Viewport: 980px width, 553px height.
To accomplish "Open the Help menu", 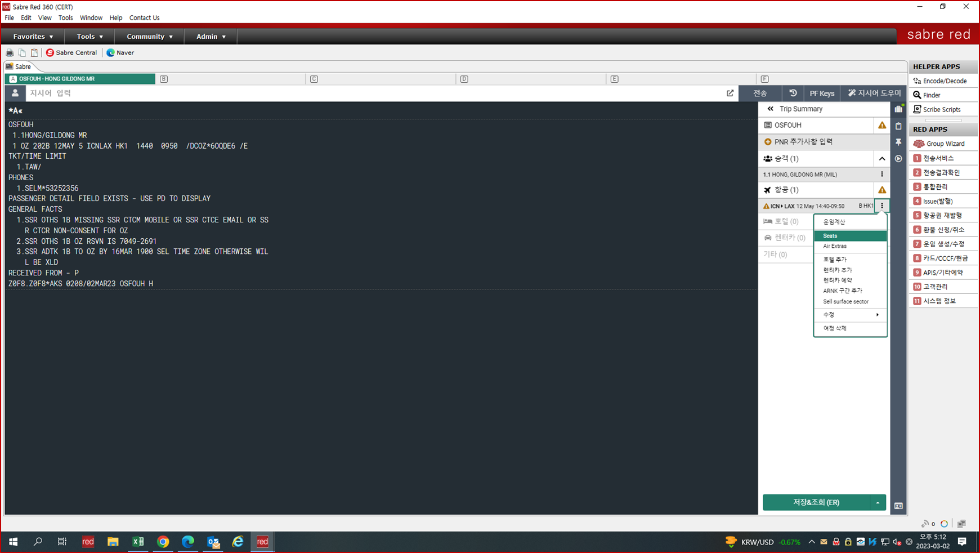I will [x=115, y=18].
